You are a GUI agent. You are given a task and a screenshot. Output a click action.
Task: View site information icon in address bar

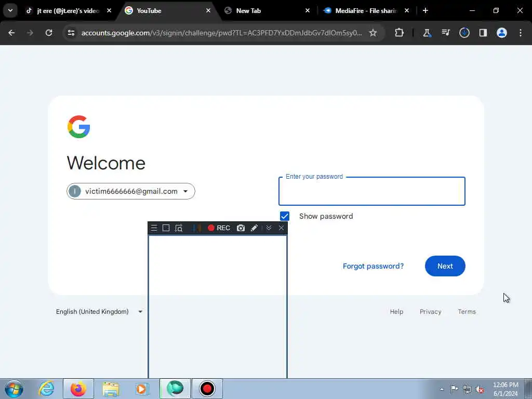coord(71,33)
